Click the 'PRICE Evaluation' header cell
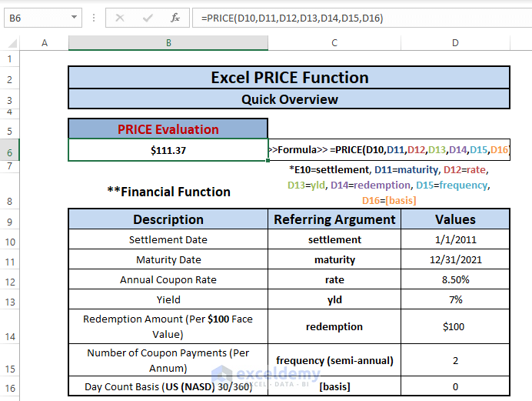This screenshot has width=532, height=401. tap(168, 129)
